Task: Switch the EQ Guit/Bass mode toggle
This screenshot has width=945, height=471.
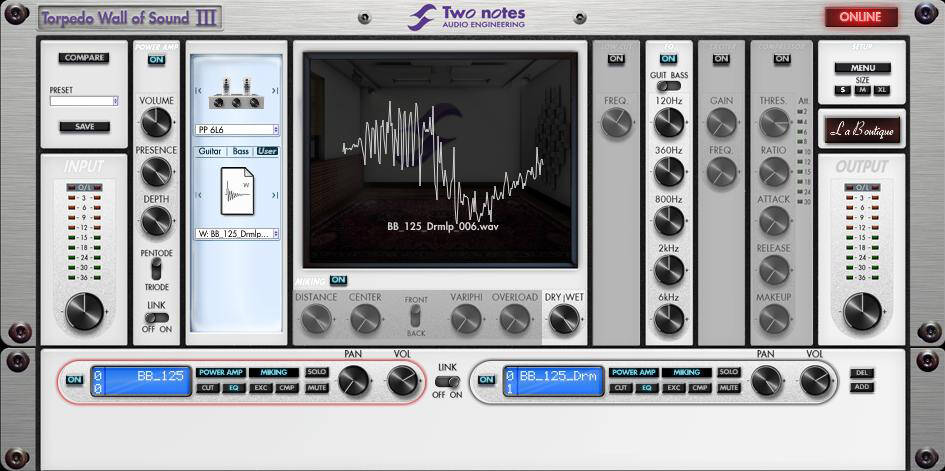Action: pos(669,86)
